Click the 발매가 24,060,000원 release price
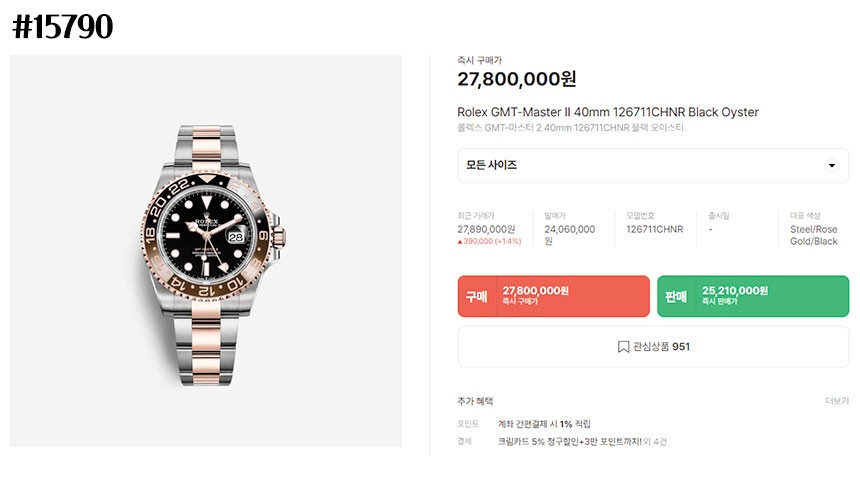The width and height of the screenshot is (860, 503). [x=569, y=235]
